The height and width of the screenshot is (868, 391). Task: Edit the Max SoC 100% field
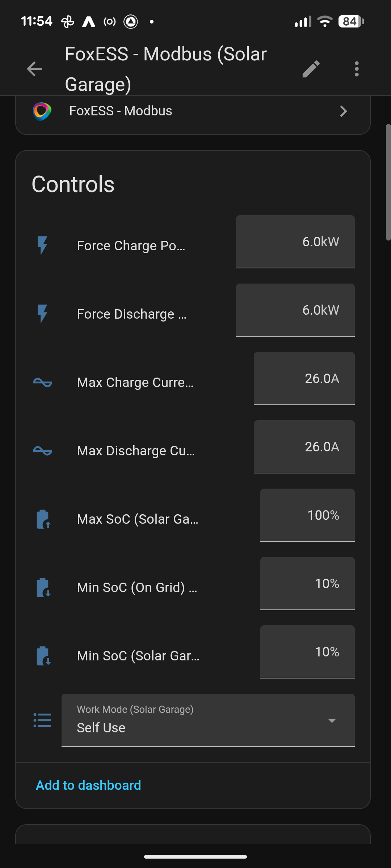click(307, 515)
